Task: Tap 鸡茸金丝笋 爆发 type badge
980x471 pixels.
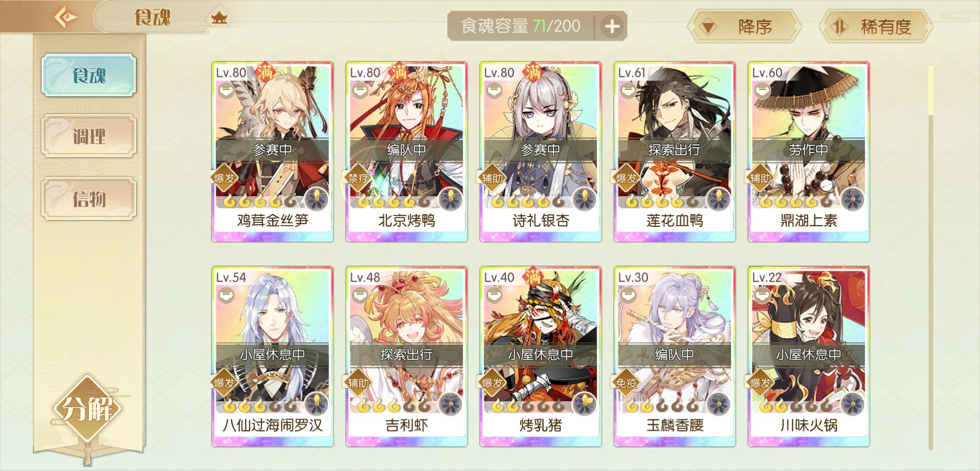Action: 224,178
